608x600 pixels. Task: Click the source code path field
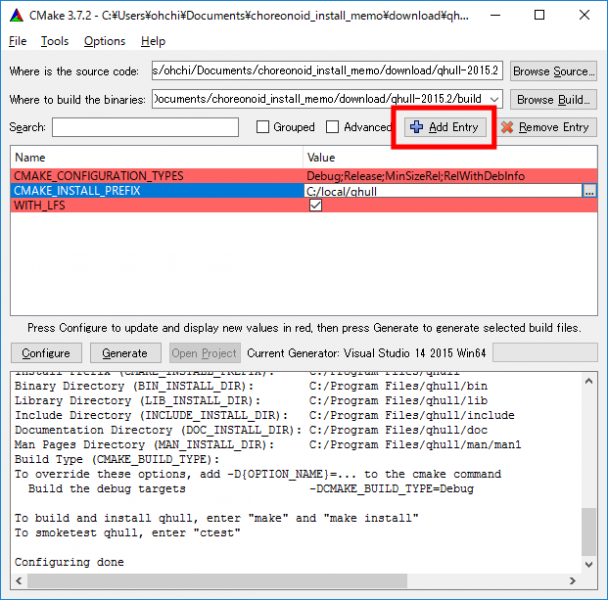point(327,71)
